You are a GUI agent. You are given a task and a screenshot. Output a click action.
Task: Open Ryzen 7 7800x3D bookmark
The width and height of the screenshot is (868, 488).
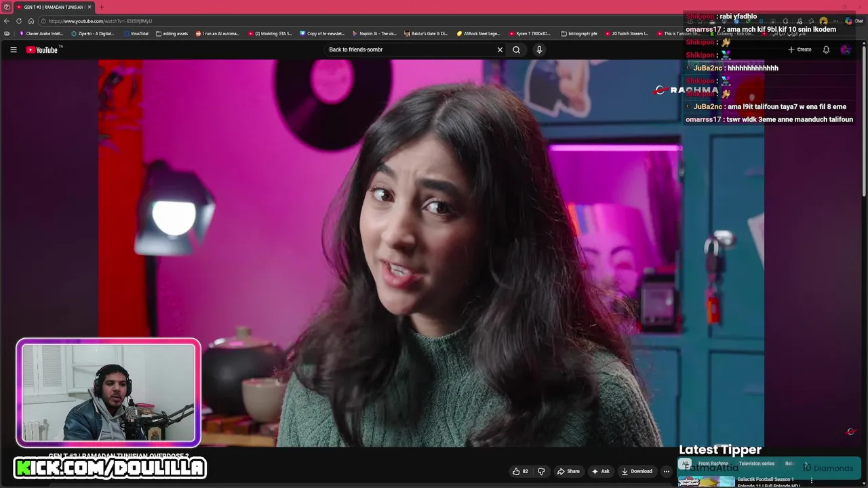pyautogui.click(x=530, y=33)
